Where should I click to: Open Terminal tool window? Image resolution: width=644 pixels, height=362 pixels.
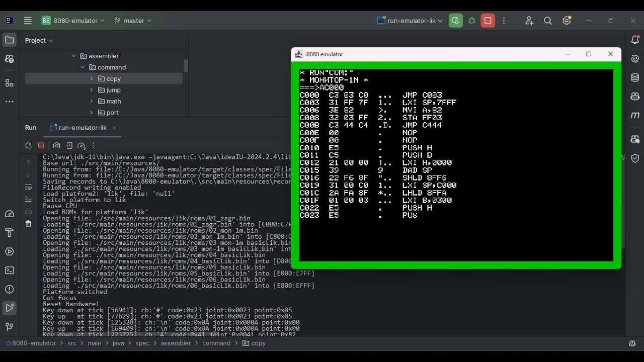click(9, 270)
